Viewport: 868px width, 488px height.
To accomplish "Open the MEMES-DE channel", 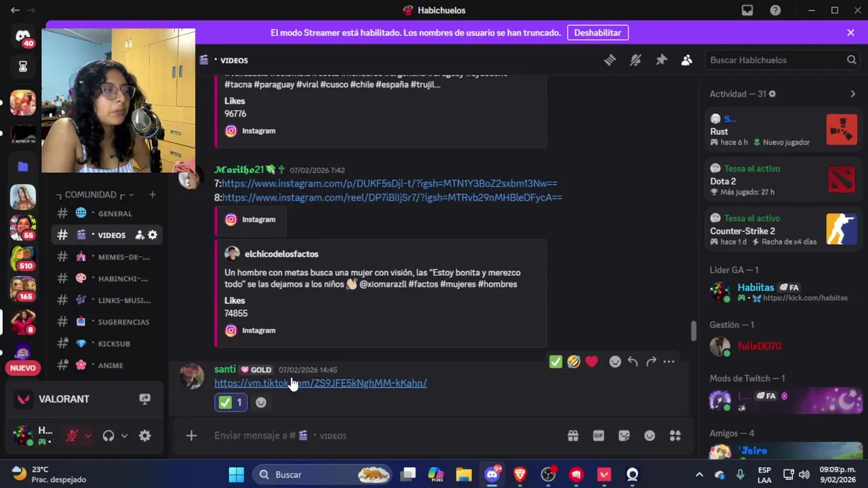I will (x=107, y=257).
